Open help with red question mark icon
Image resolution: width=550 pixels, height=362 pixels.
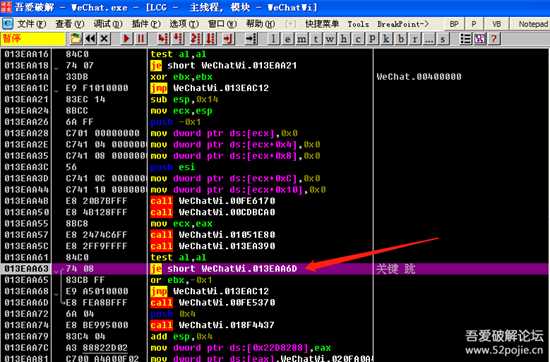(494, 39)
